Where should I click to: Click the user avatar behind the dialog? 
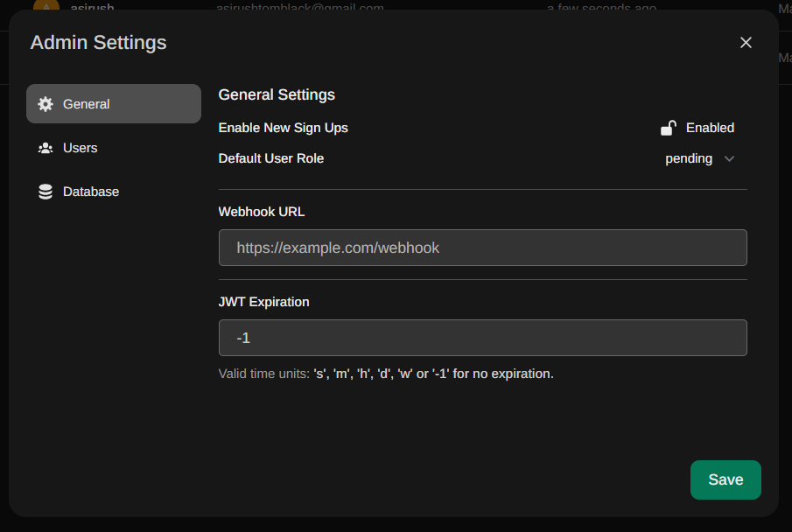(46, 5)
